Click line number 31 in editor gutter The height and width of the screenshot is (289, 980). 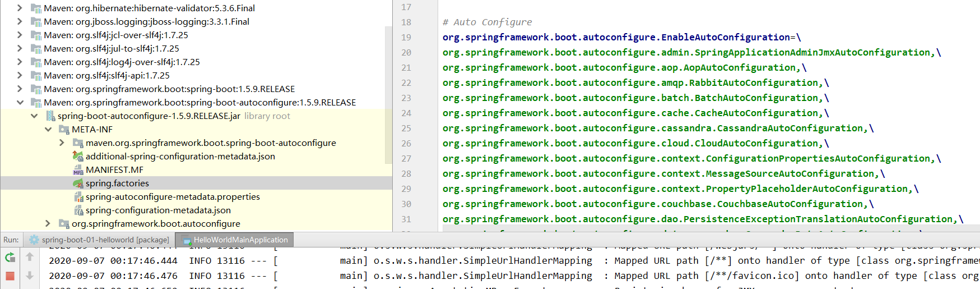point(406,219)
